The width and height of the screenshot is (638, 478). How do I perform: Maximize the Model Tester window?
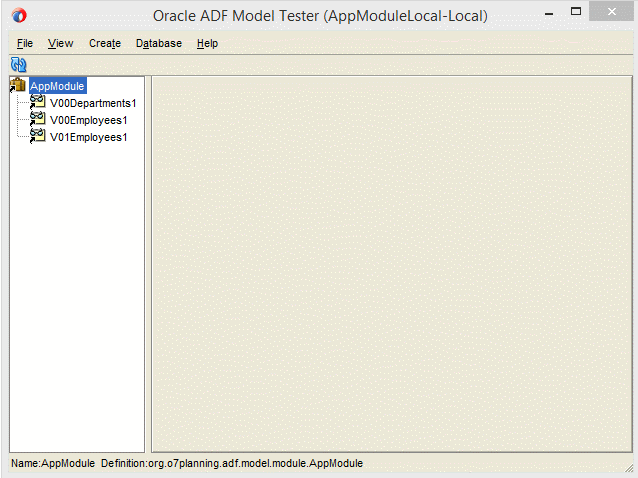click(x=576, y=11)
